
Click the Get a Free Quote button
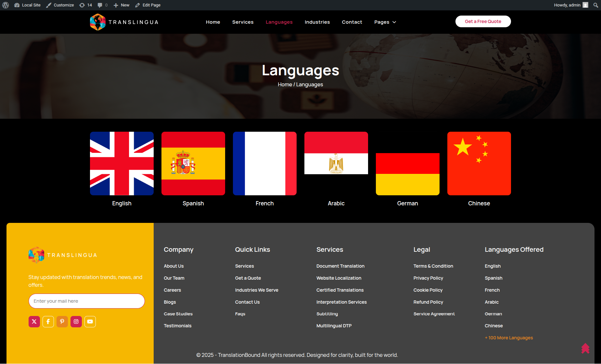pyautogui.click(x=483, y=21)
